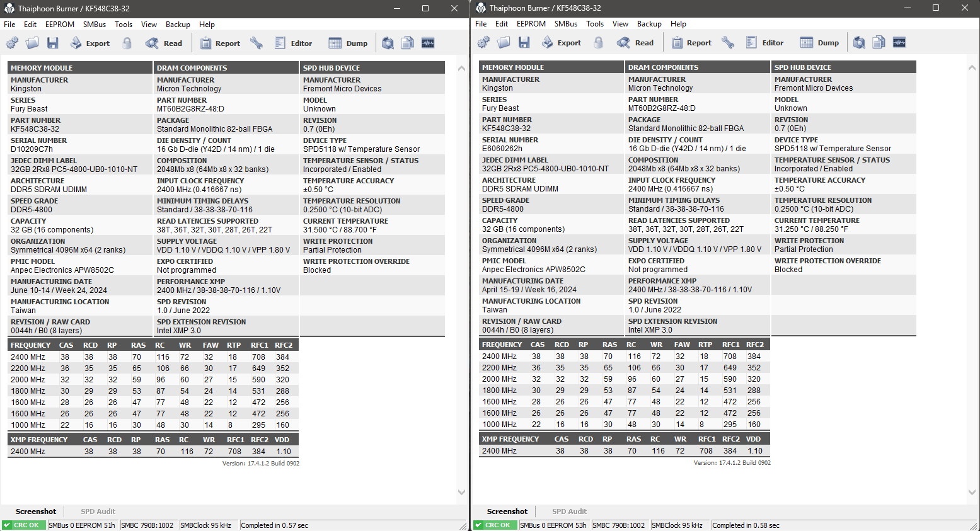Click open folder icon in EEPROM 51h window
This screenshot has height=531, width=980.
coord(32,43)
